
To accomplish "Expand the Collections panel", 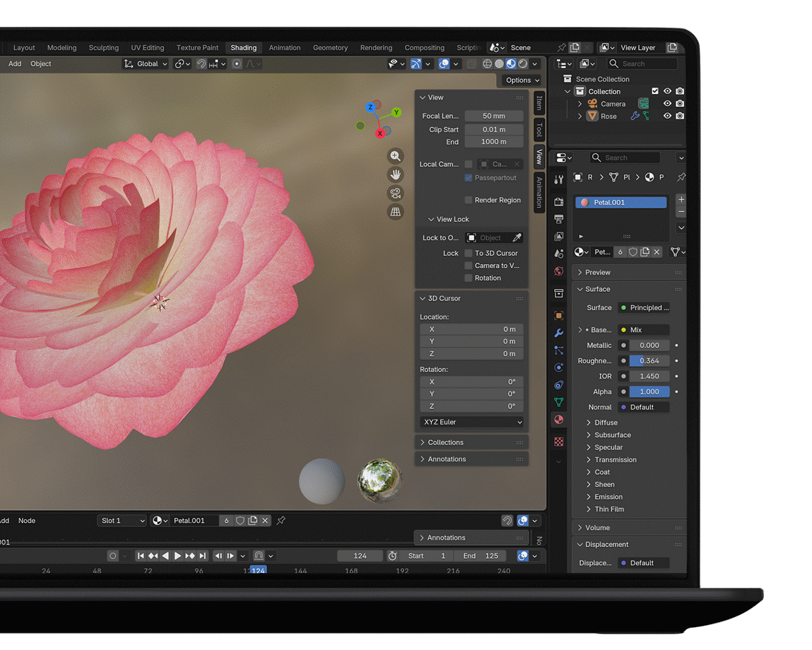I will (x=472, y=442).
